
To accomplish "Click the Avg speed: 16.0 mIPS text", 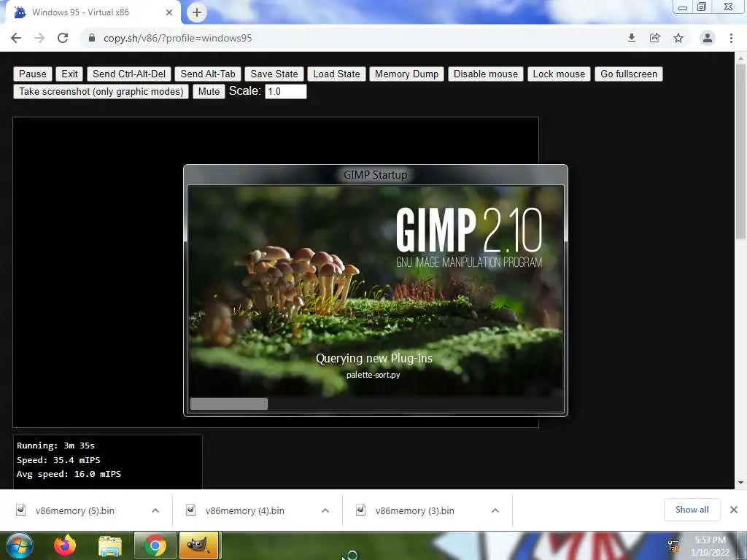I will [69, 474].
